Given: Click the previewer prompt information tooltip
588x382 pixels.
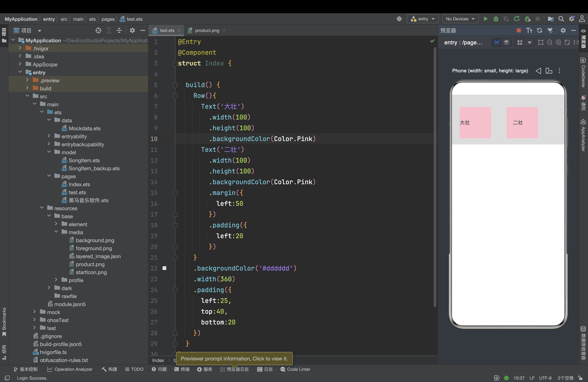Looking at the screenshot, I should point(234,359).
